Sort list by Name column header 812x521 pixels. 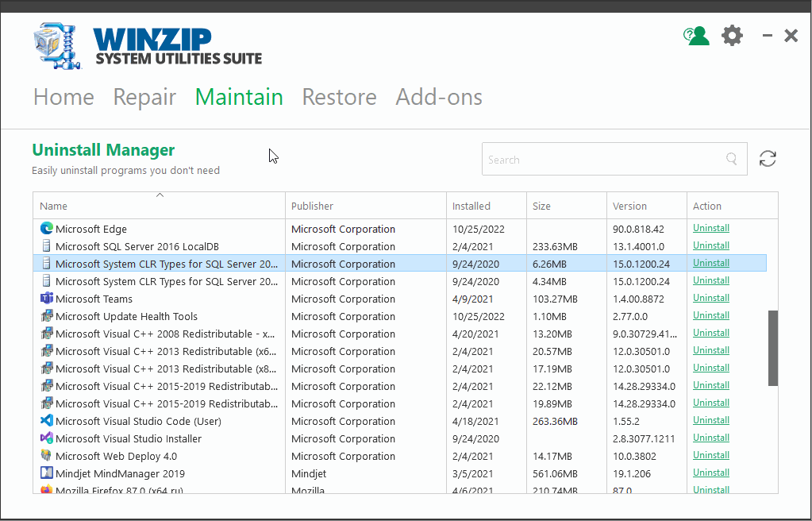coord(159,206)
